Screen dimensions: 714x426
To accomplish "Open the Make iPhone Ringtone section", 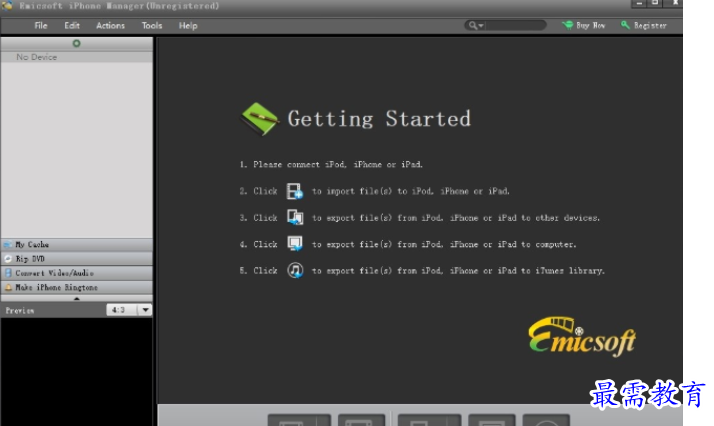I will (x=76, y=287).
